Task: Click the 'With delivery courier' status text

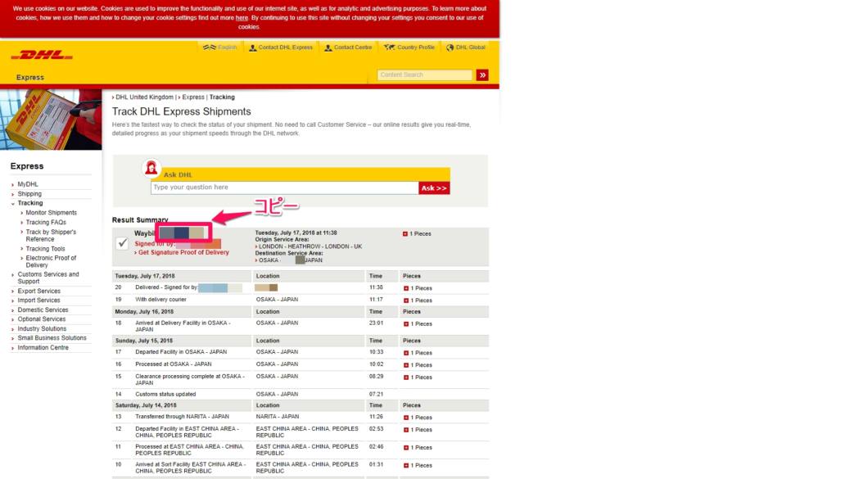Action: (x=160, y=300)
